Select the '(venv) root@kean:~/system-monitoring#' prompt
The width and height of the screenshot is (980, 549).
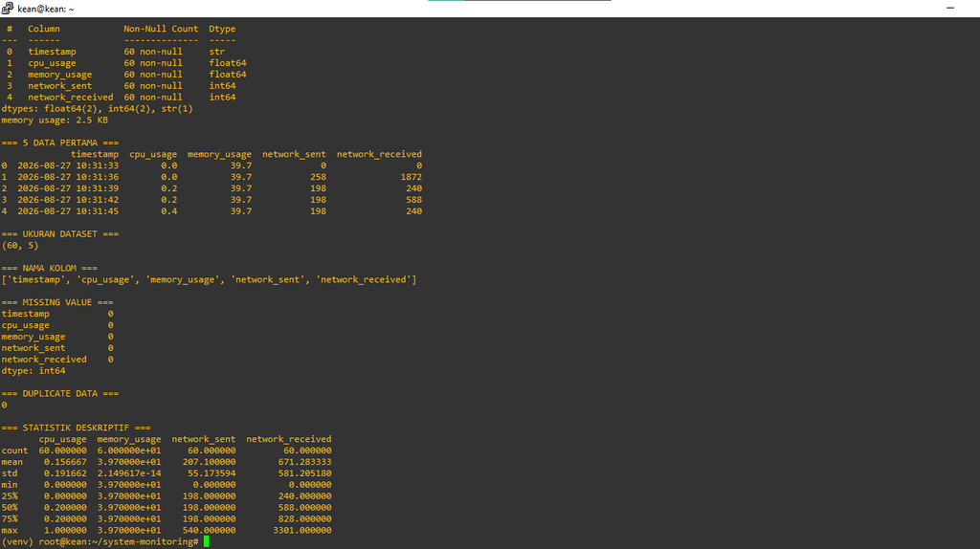click(x=100, y=541)
